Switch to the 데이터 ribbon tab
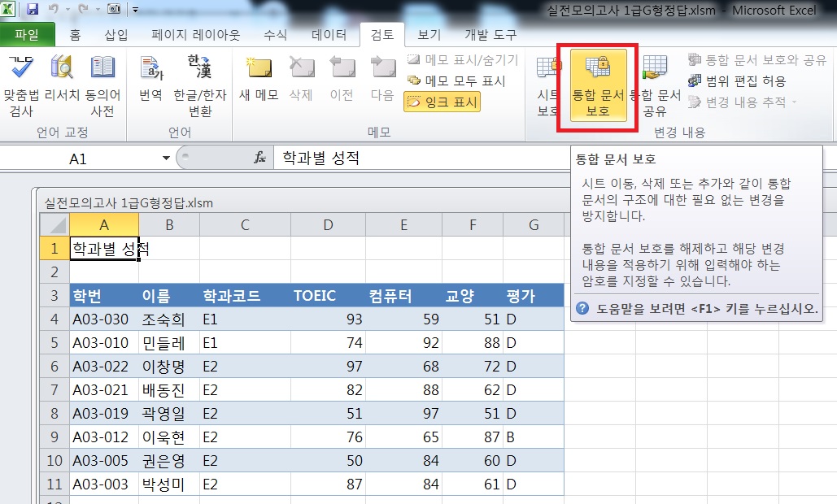Image resolution: width=837 pixels, height=504 pixels. [329, 35]
